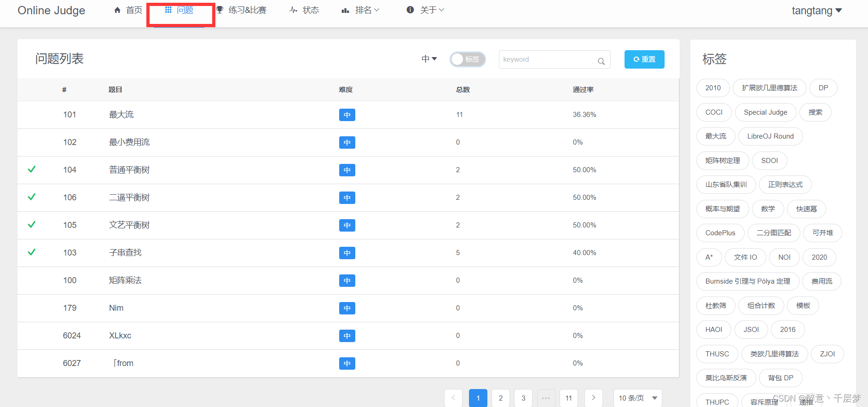Image resolution: width=868 pixels, height=407 pixels.
Task: Select 问题 in the navigation bar
Action: pos(179,10)
